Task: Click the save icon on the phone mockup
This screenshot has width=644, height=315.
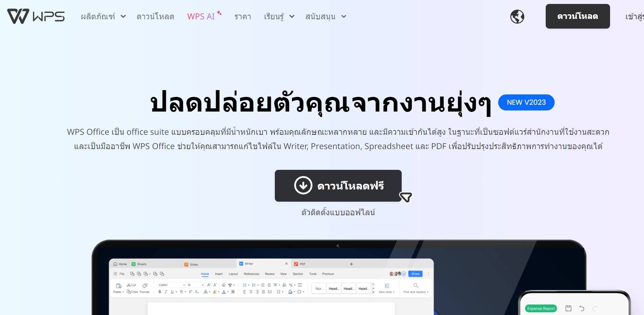Action: pos(569,308)
